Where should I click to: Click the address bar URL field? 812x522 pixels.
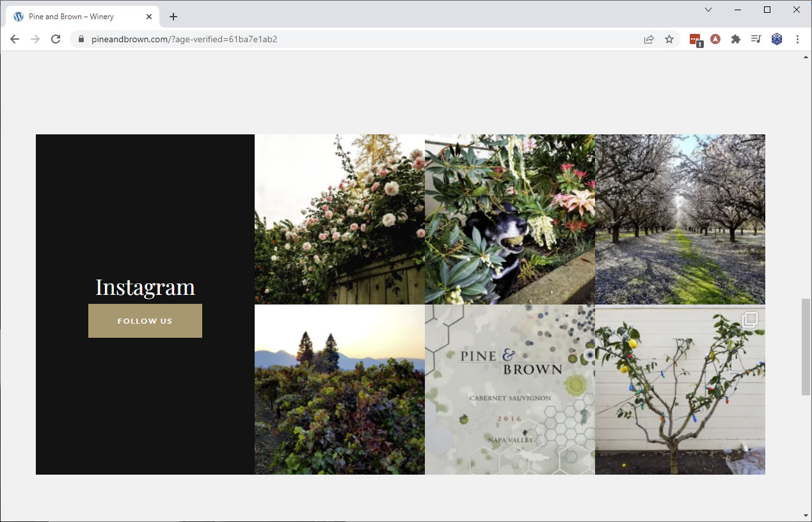pos(320,39)
